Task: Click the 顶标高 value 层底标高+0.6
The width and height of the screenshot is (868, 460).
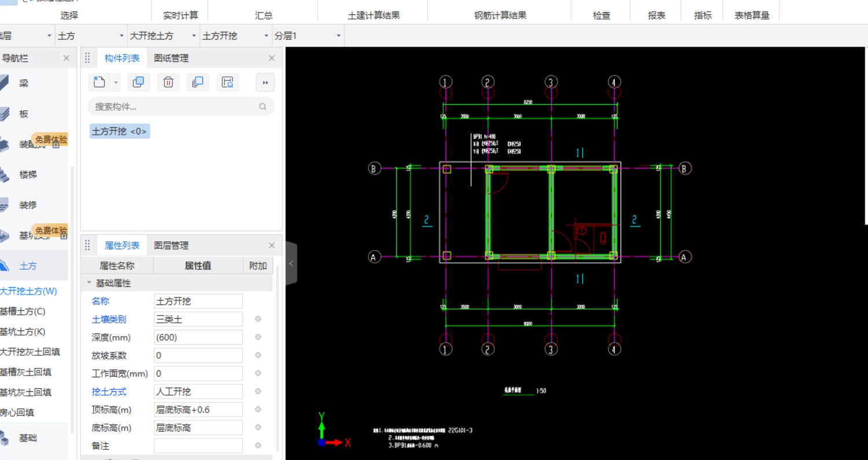Action: pos(198,410)
